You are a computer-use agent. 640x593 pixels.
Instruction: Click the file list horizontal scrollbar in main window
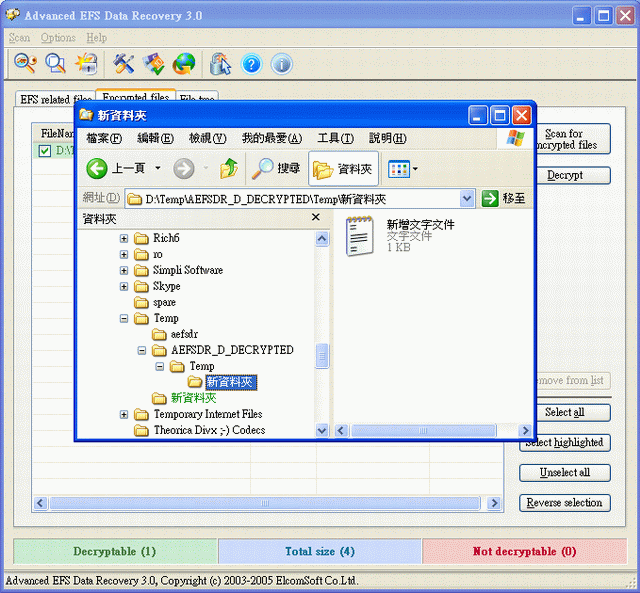click(264, 503)
